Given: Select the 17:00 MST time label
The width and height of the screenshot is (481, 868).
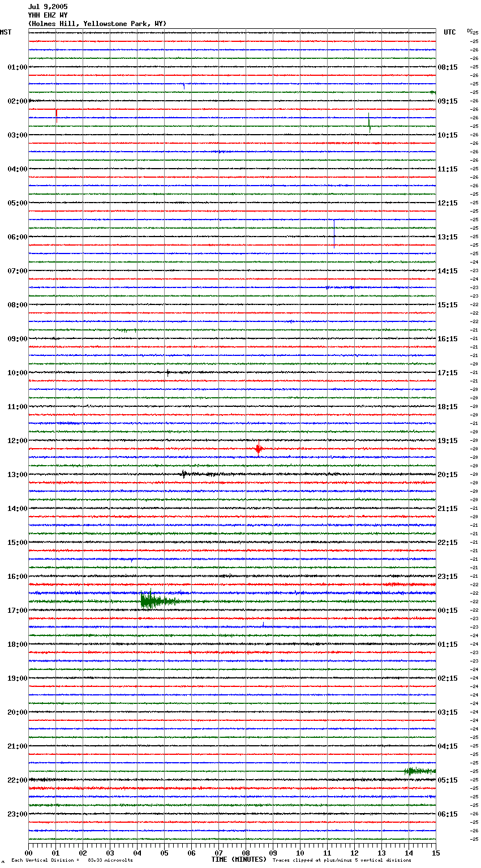Looking at the screenshot, I should click(x=18, y=611).
